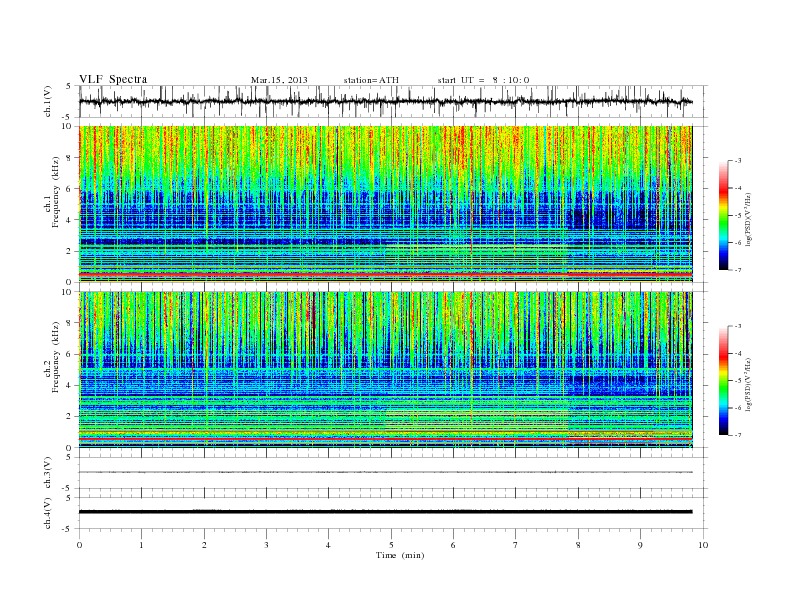Click the "5" minute tick on time axis

[x=391, y=545]
